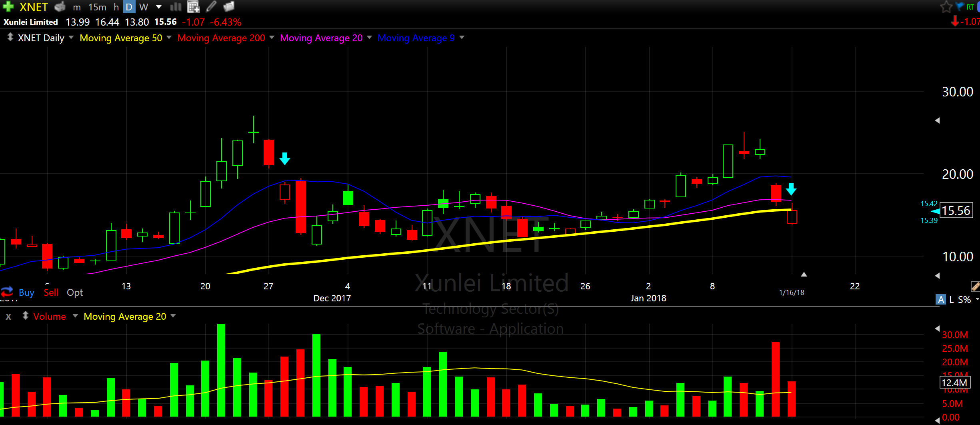
Task: Click the Sell button
Action: coord(51,293)
